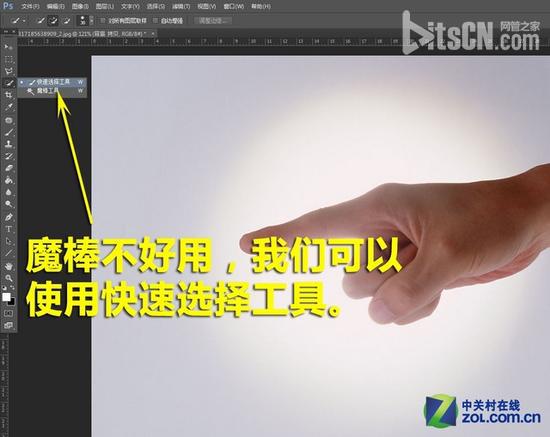This screenshot has height=437, width=550.
Task: Open the 窗口(W) menu
Action: (x=234, y=6)
